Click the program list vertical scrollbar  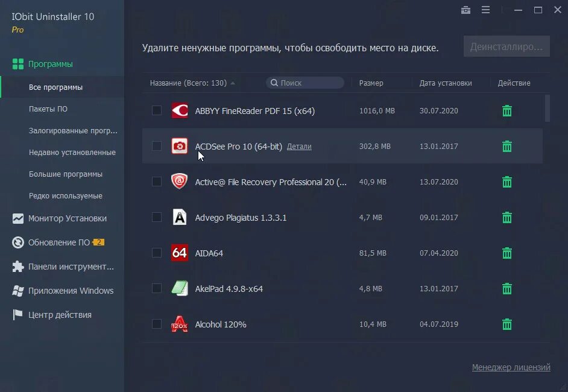pyautogui.click(x=547, y=109)
